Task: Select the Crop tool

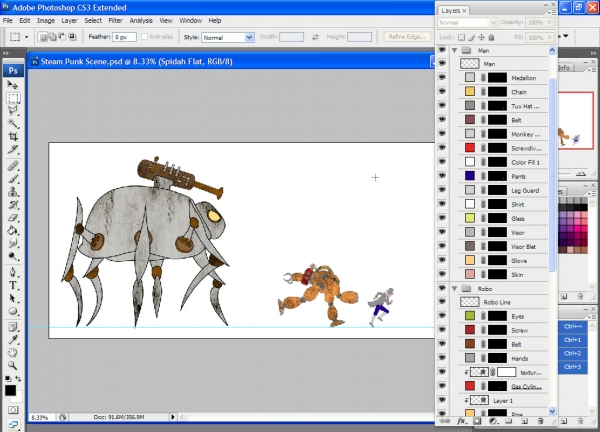Action: click(x=13, y=136)
